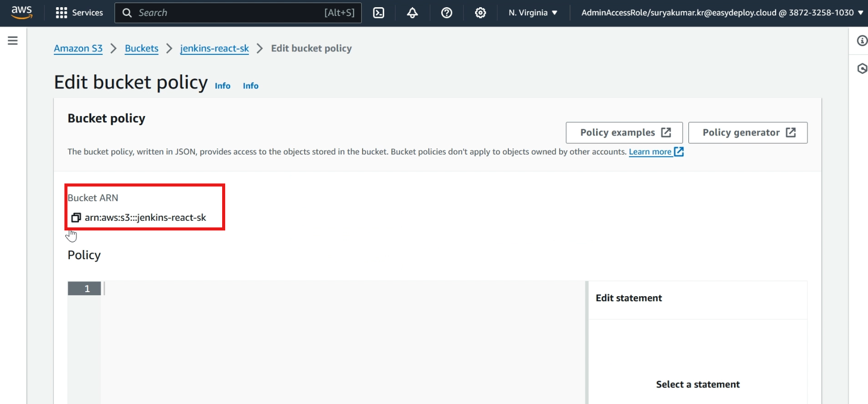Click the second Info link beside title
Viewport: 868px width, 404px height.
point(251,86)
